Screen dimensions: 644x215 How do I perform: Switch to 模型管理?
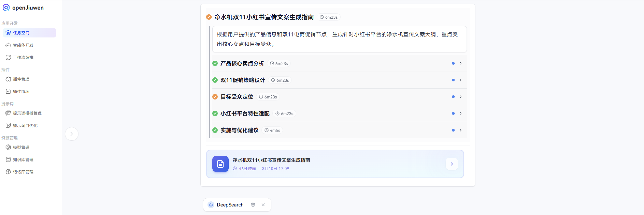(x=20, y=147)
